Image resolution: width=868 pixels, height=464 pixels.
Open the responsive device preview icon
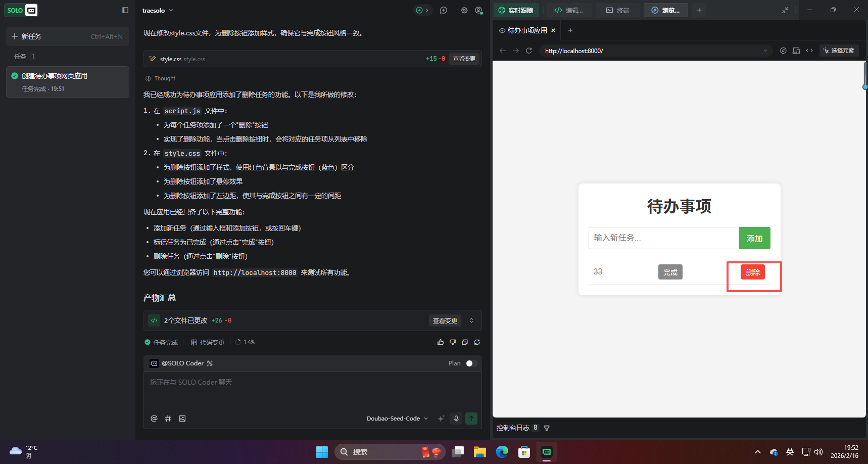[797, 51]
